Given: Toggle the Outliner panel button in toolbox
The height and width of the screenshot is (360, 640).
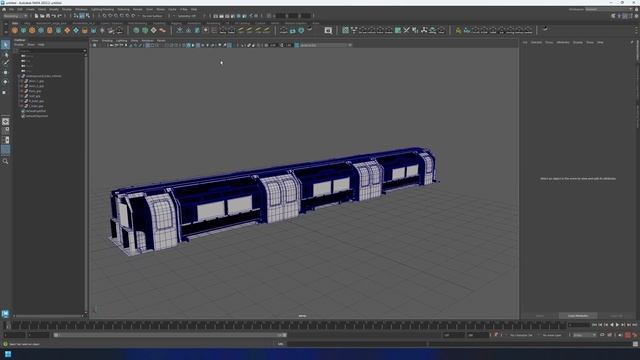Looking at the screenshot, I should click(5, 150).
